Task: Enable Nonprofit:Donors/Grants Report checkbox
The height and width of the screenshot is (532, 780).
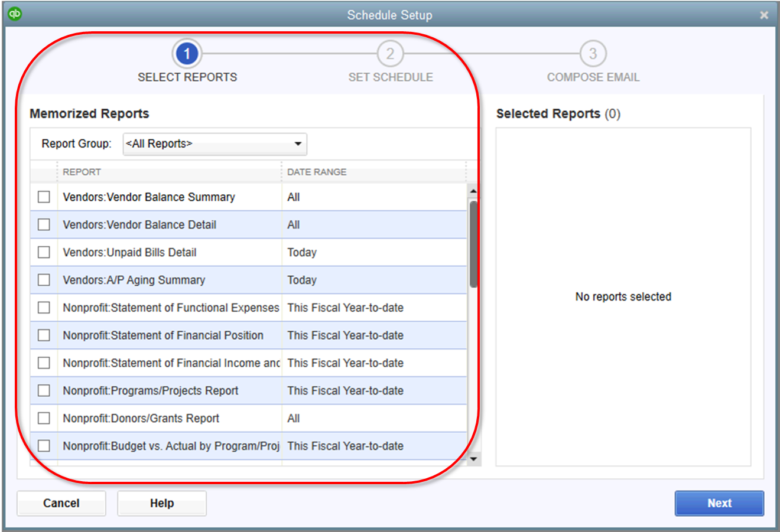Action: [x=44, y=418]
